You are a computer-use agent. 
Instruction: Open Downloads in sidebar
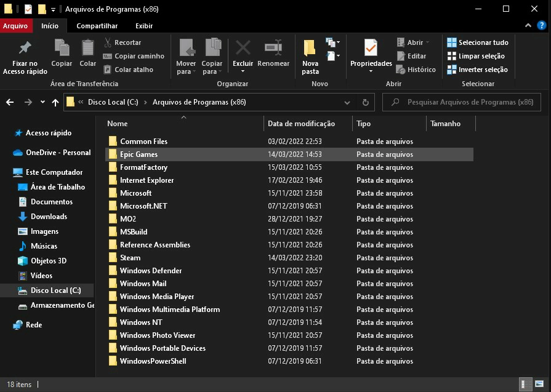(43, 217)
